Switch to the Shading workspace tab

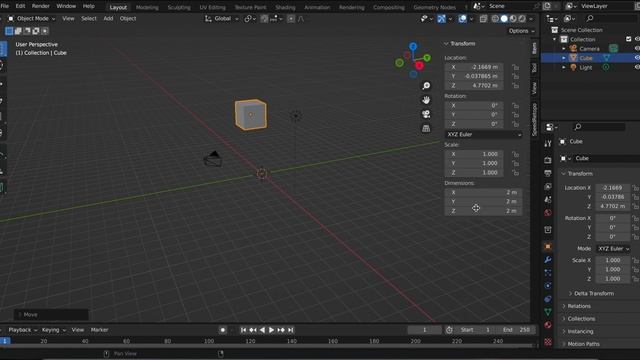click(285, 7)
